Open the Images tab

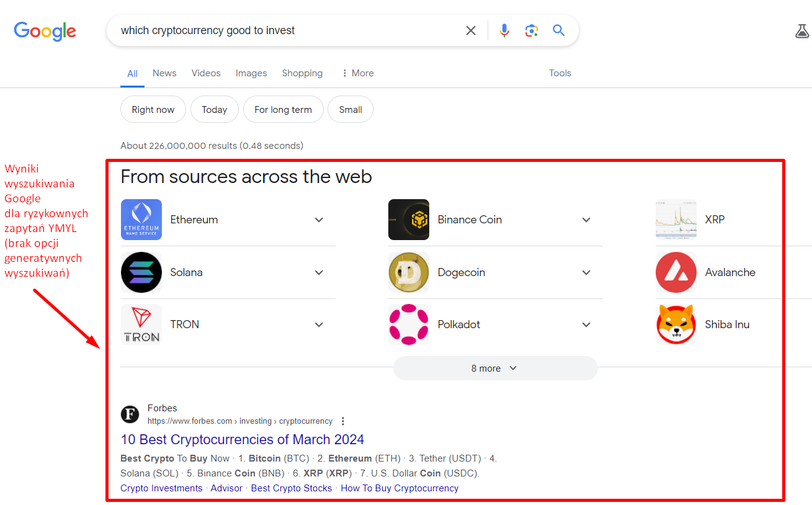(251, 73)
